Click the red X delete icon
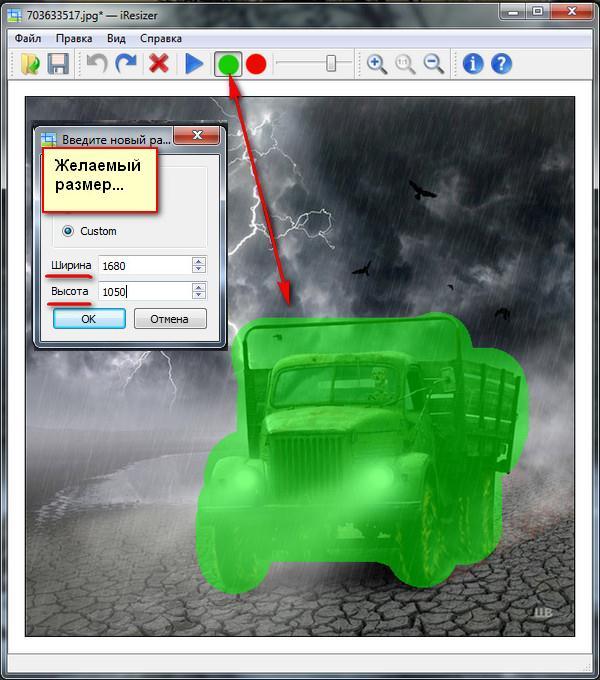The width and height of the screenshot is (600, 680). pyautogui.click(x=158, y=64)
